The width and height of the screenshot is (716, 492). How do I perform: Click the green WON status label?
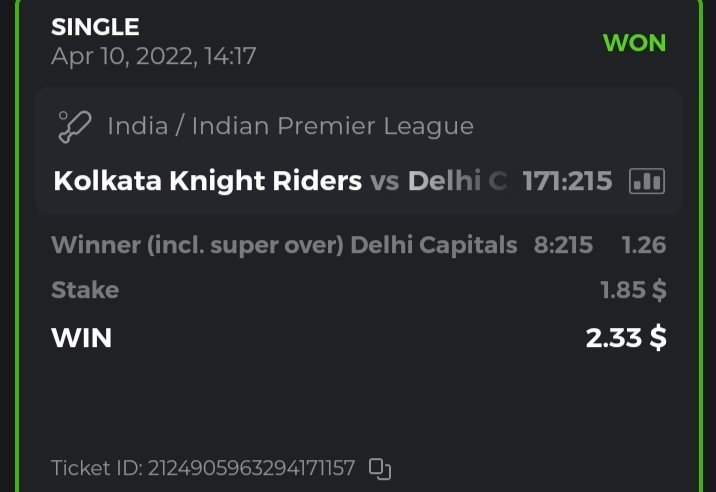pos(634,44)
